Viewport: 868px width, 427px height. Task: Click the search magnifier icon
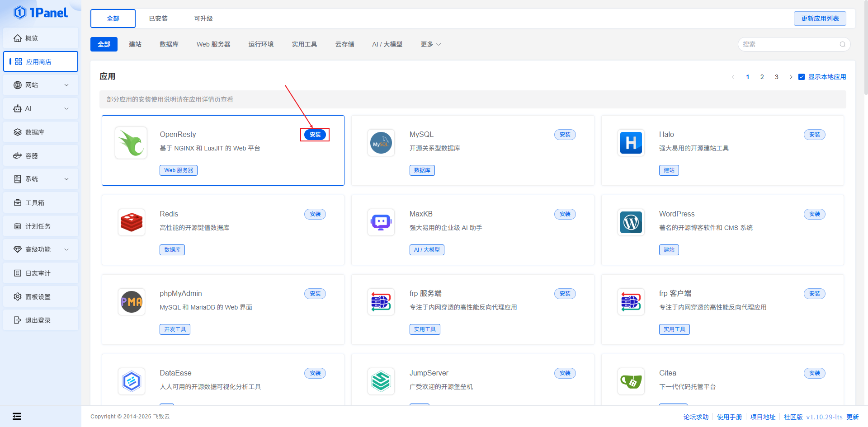[843, 44]
